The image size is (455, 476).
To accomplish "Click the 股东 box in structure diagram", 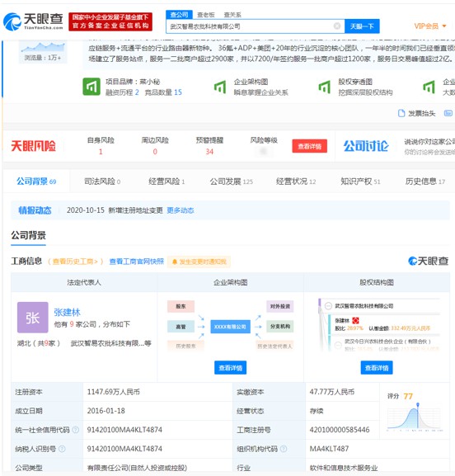I will click(181, 306).
